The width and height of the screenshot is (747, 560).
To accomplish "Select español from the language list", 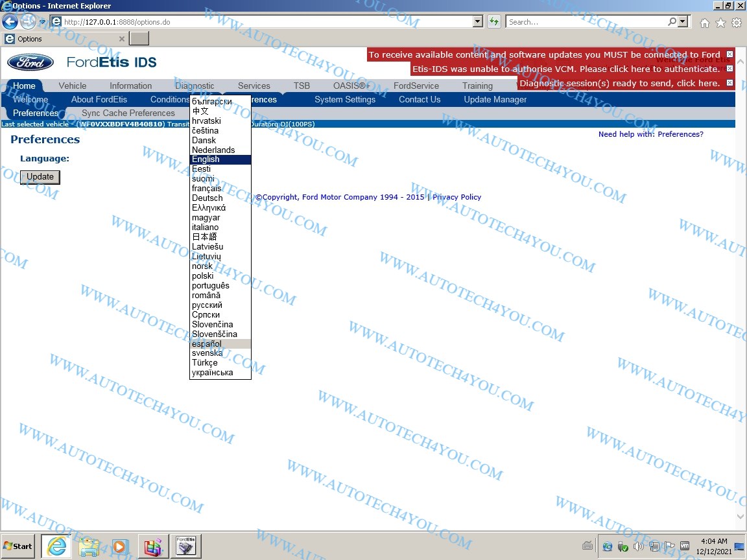I will [x=207, y=344].
